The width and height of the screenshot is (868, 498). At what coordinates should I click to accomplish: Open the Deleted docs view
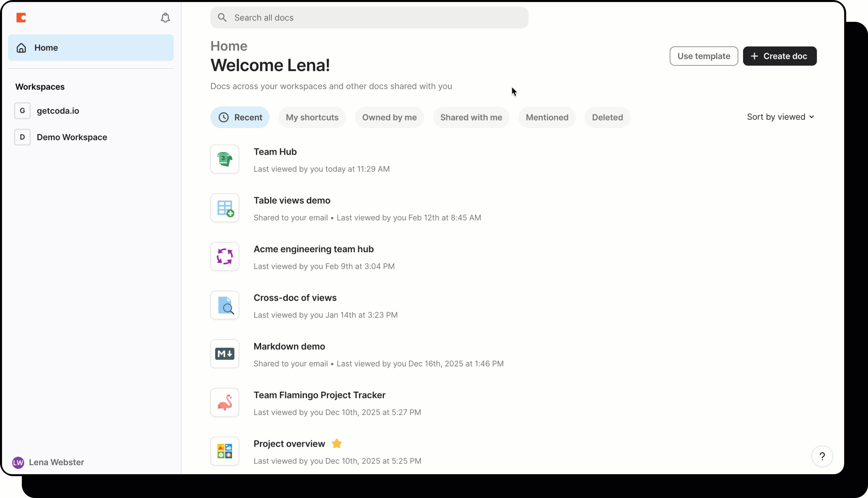click(607, 117)
